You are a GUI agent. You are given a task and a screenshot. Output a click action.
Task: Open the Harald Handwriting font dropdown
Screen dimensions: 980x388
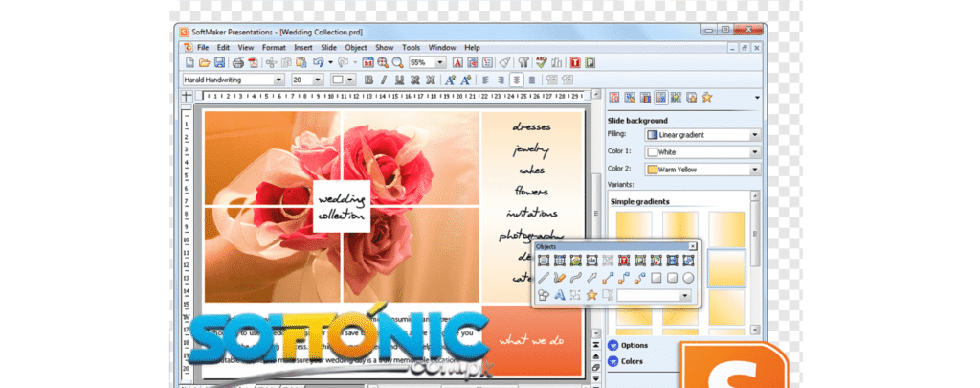tap(278, 80)
